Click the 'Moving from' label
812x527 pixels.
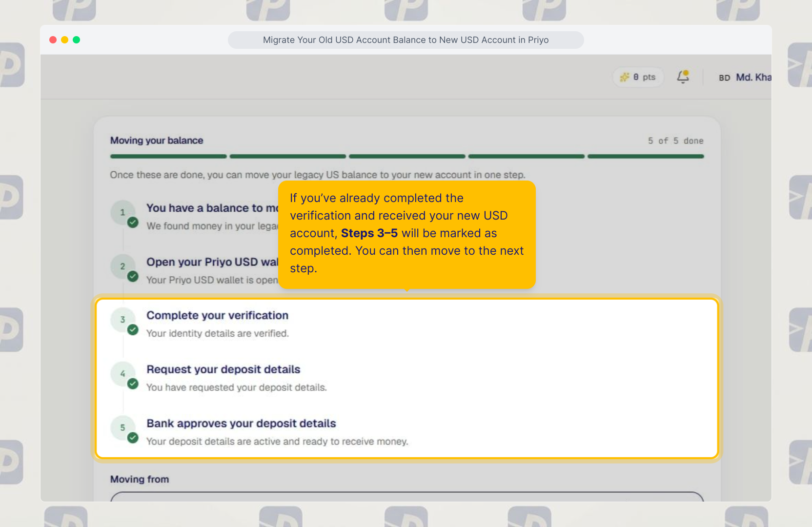(140, 479)
